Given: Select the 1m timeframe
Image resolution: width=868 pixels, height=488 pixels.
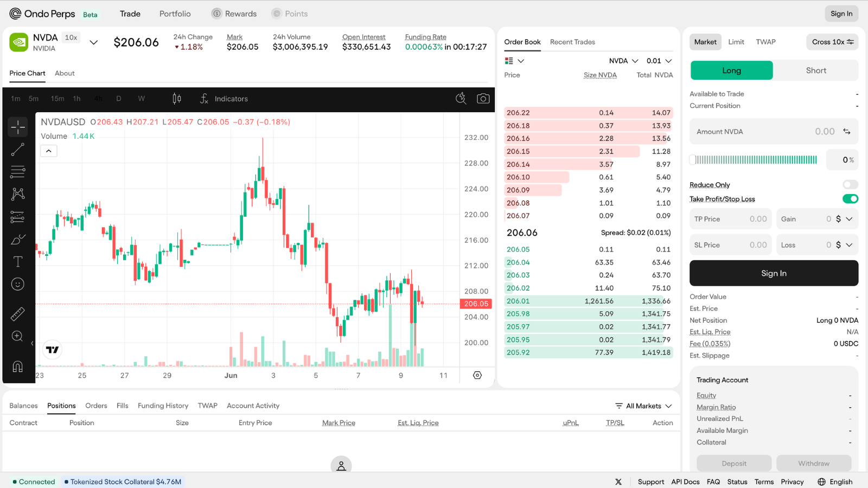Looking at the screenshot, I should [16, 99].
